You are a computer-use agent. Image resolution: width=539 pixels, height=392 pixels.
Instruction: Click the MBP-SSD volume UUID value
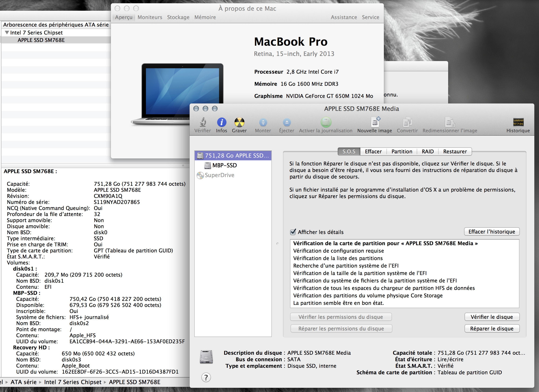127,342
